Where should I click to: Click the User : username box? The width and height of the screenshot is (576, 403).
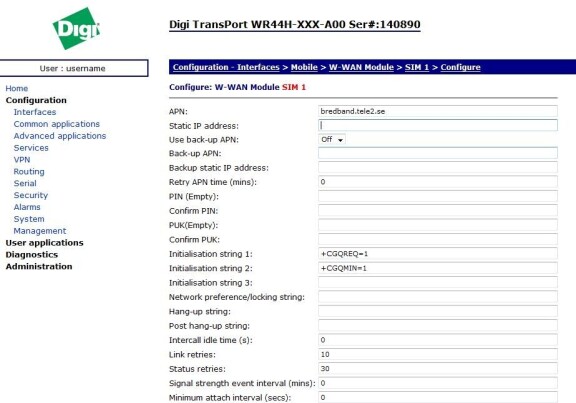coord(73,68)
